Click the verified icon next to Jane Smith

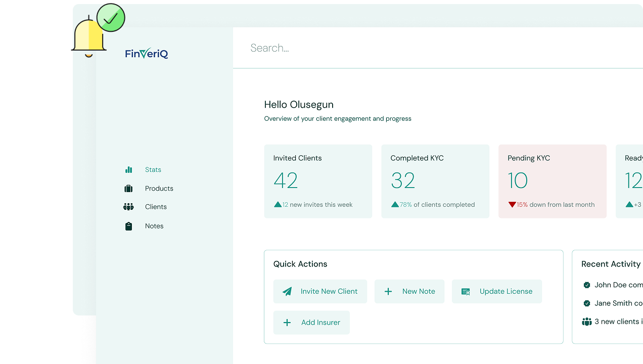pyautogui.click(x=587, y=303)
